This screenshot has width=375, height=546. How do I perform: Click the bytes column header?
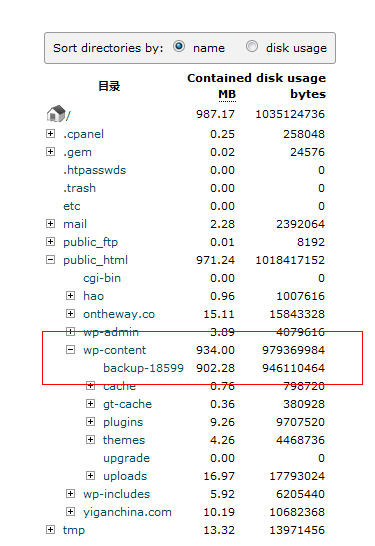pos(308,94)
